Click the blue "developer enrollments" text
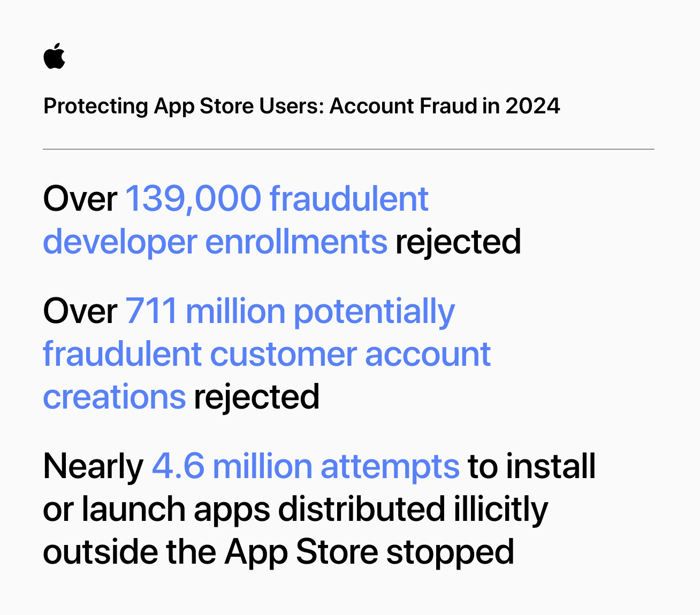Viewport: 700px width, 615px height. 215,242
